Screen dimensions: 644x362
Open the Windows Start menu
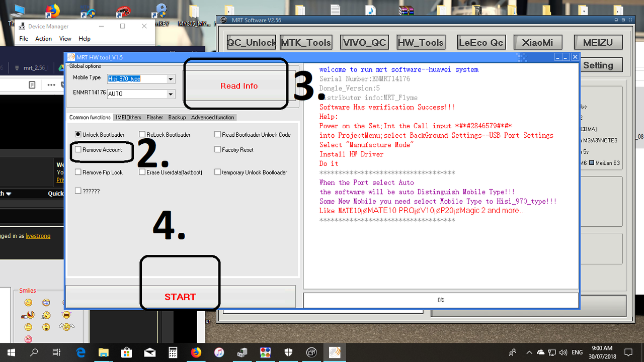pyautogui.click(x=11, y=352)
